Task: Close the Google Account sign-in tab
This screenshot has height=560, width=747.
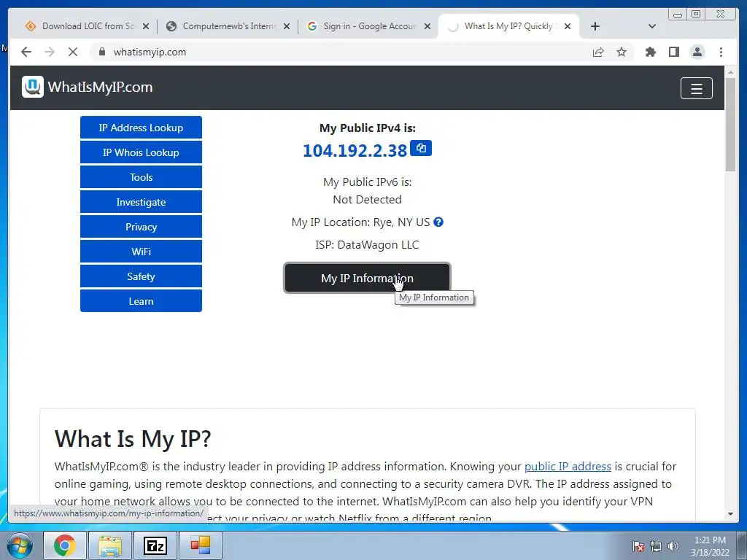Action: coord(427,26)
